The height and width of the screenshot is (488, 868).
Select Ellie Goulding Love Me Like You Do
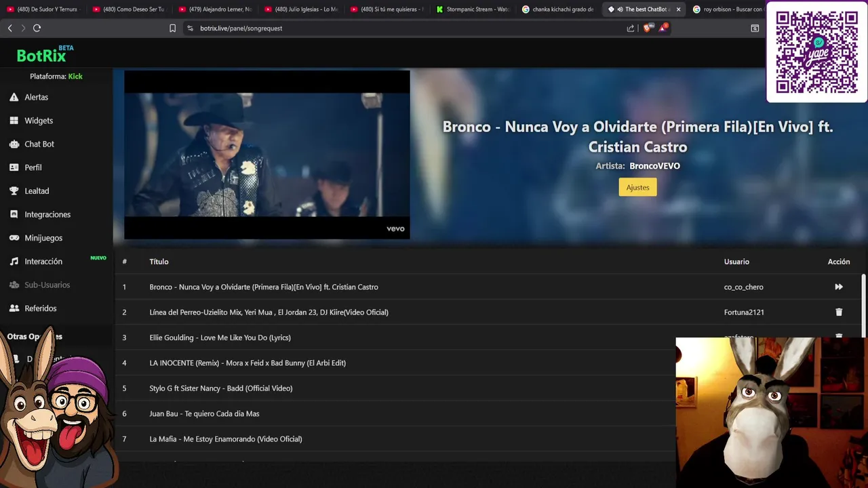pos(220,338)
